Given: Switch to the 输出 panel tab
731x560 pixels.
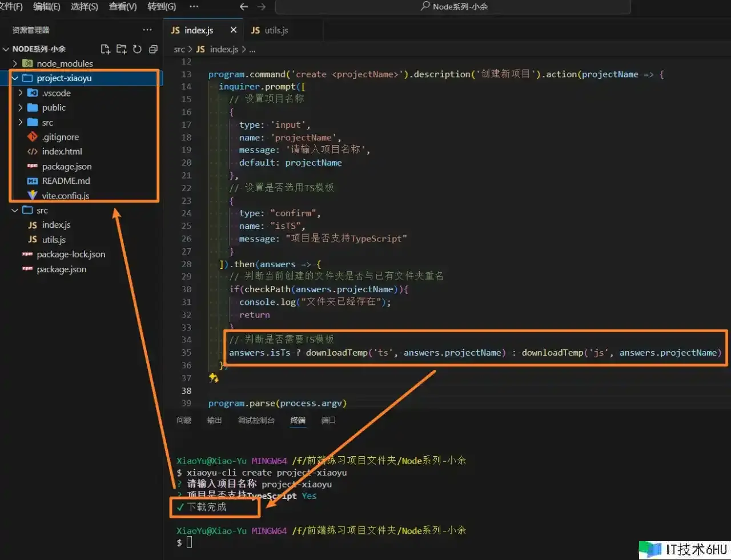Looking at the screenshot, I should click(214, 420).
